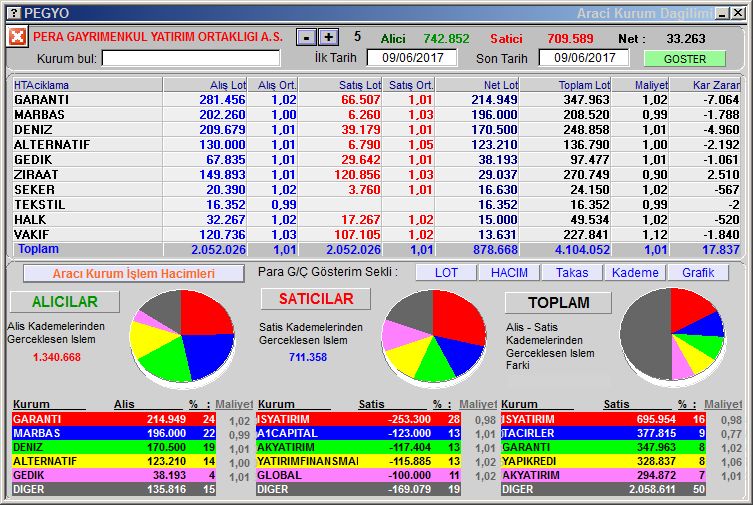Click blue TACIRLER 377.815 total row
The height and width of the screenshot is (505, 753).
tap(603, 433)
